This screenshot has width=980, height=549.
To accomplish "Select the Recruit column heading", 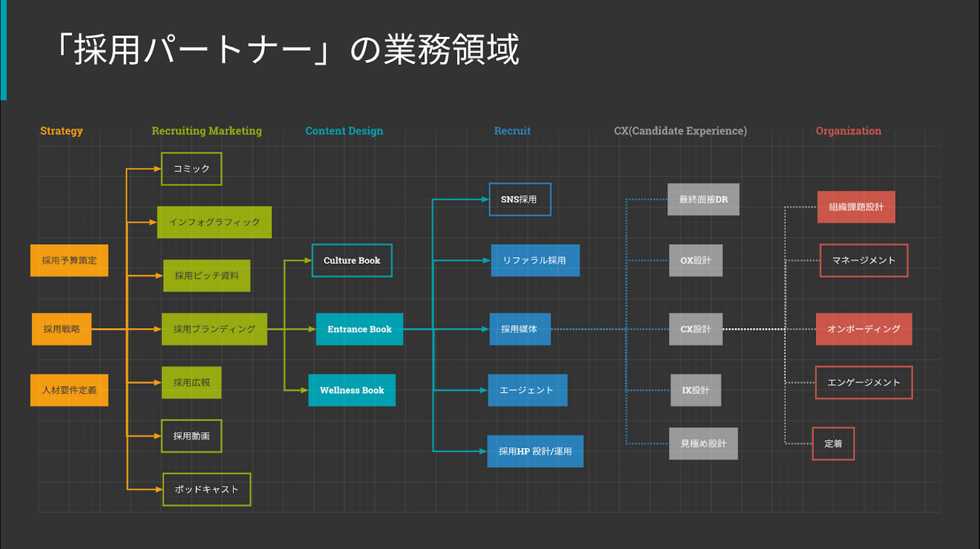I will (512, 131).
